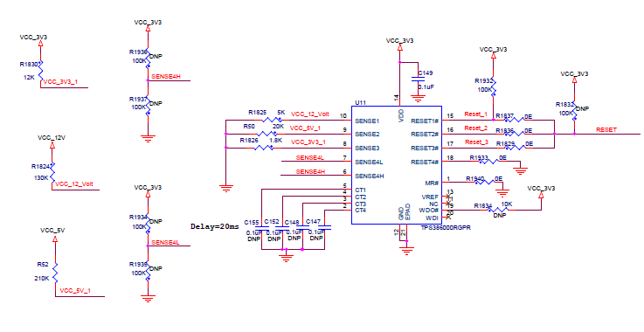Select the C152 designator text

[x=272, y=221]
